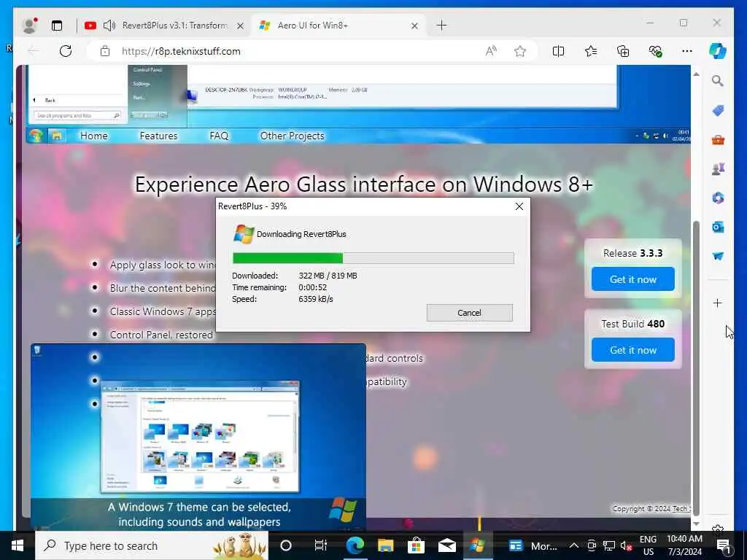
Task: Select Revert8Plus installer taskbar icon
Action: click(x=477, y=545)
